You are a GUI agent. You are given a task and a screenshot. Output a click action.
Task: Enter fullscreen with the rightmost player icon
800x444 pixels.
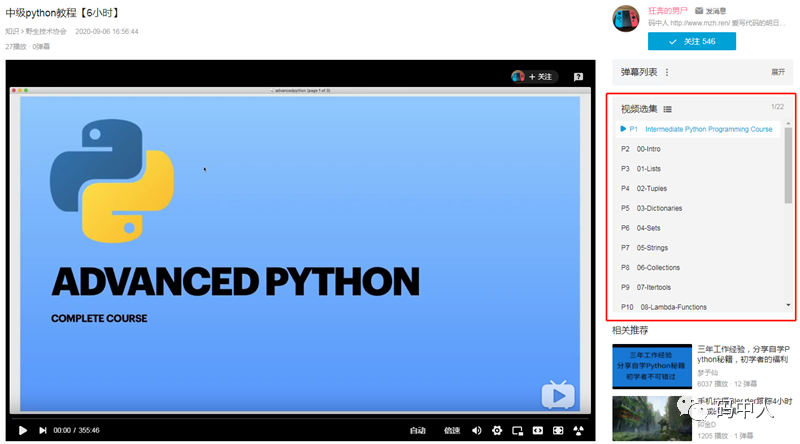tap(579, 430)
